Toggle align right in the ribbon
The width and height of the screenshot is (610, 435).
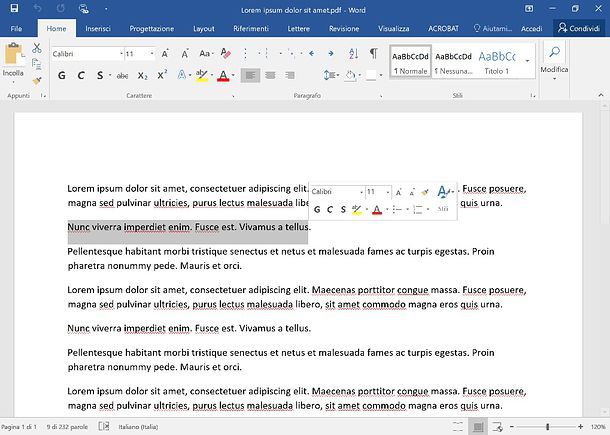pyautogui.click(x=290, y=75)
